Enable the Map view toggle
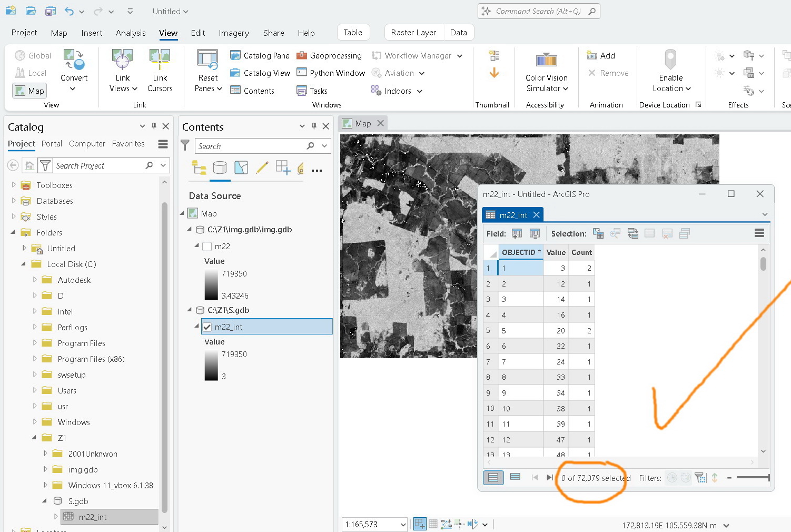The height and width of the screenshot is (532, 791). click(x=29, y=90)
